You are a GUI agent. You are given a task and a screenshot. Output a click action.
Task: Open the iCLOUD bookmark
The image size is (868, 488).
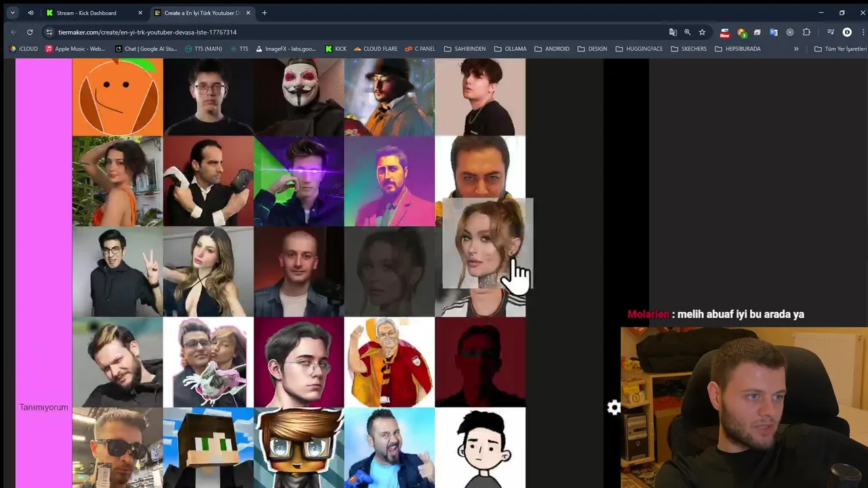click(x=24, y=49)
